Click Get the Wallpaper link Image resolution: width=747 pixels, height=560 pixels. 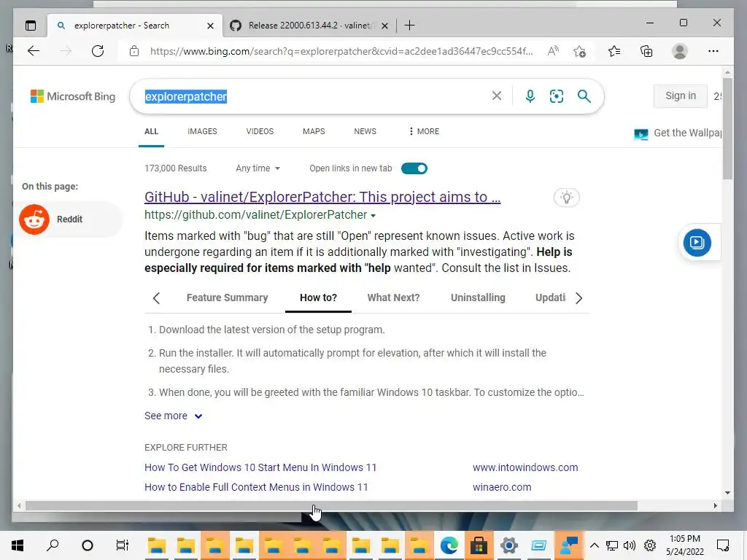[678, 133]
